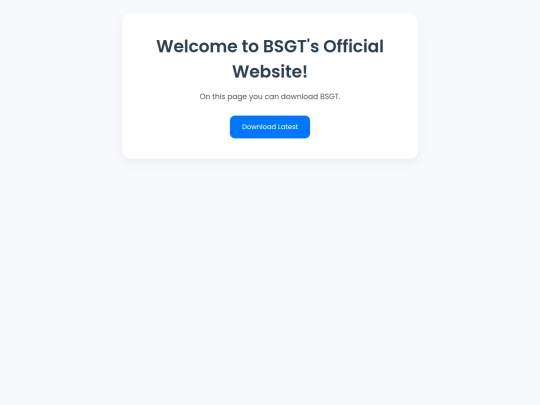Click the word 'to' in the heading
The height and width of the screenshot is (405, 540).
[x=250, y=46]
